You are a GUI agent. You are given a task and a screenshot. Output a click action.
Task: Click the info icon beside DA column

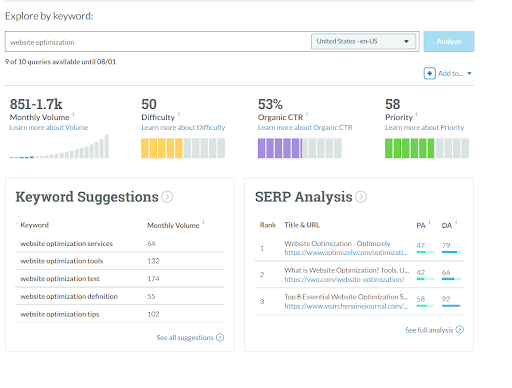(456, 222)
